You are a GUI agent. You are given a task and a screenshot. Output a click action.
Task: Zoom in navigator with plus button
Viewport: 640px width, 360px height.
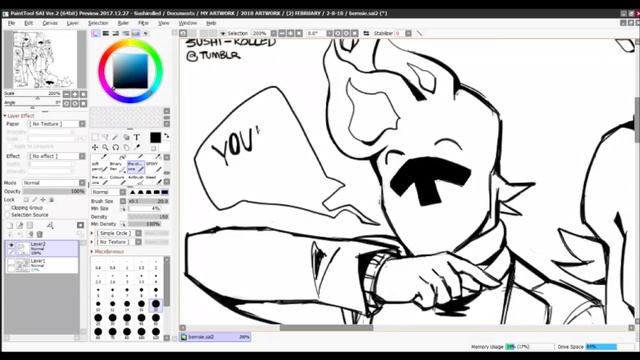tap(75, 94)
